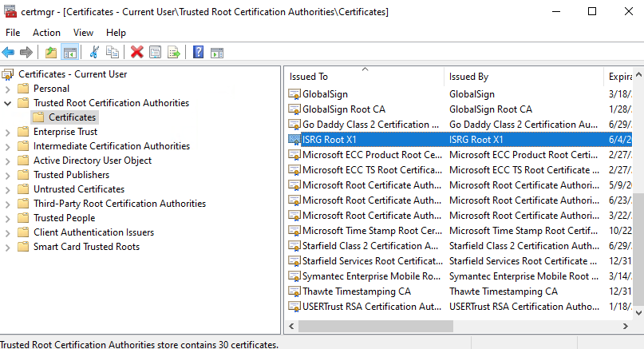Click certificate icon beside GlobalSign Root CA
644x349 pixels.
click(294, 109)
